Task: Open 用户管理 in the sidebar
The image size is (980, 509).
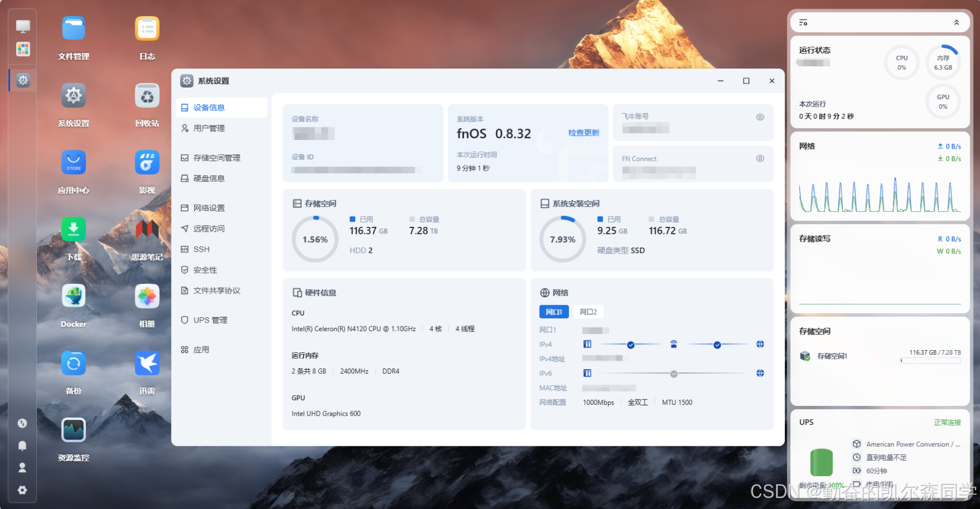Action: click(222, 128)
